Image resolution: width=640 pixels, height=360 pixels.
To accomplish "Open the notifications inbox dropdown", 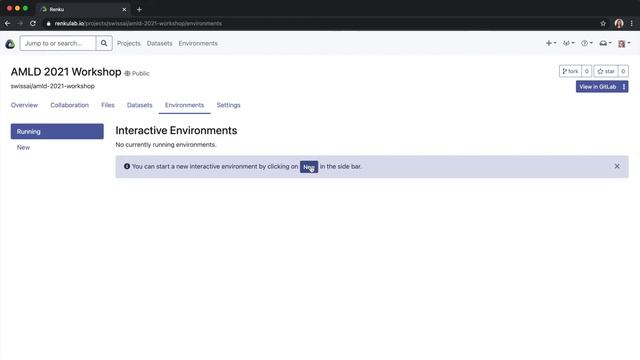I will tap(605, 43).
